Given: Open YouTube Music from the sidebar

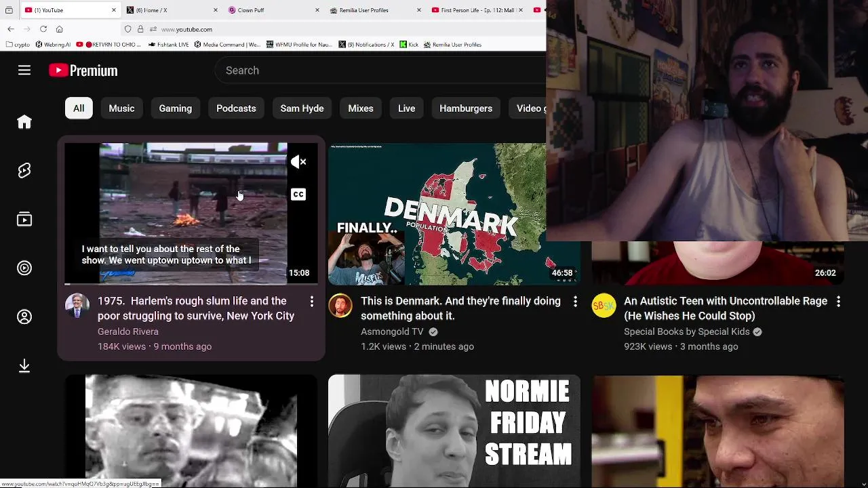Looking at the screenshot, I should tap(24, 268).
